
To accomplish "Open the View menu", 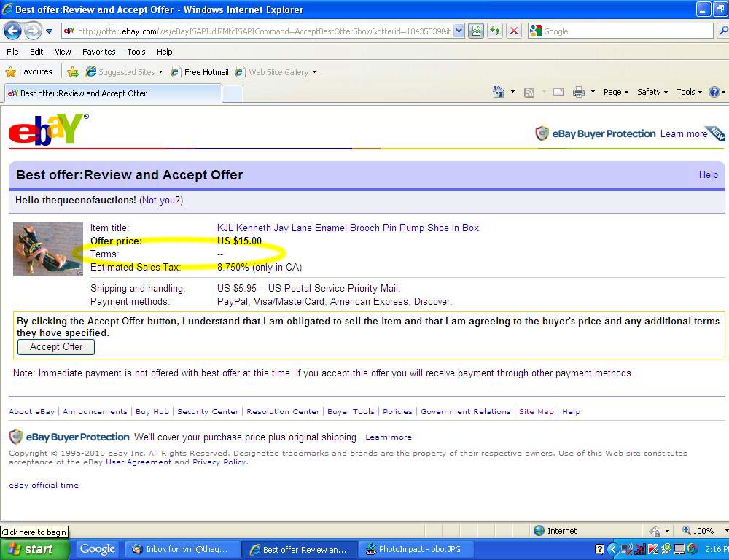I will click(x=63, y=52).
